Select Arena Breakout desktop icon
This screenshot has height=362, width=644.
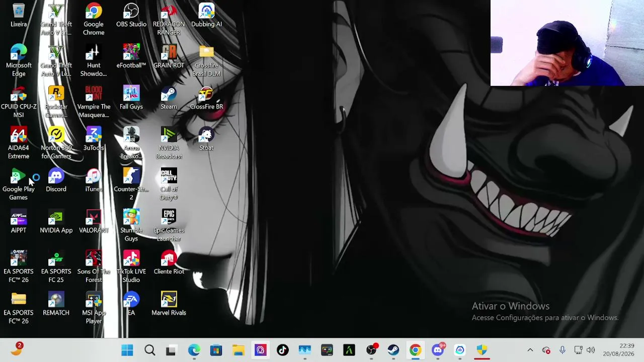(x=131, y=143)
